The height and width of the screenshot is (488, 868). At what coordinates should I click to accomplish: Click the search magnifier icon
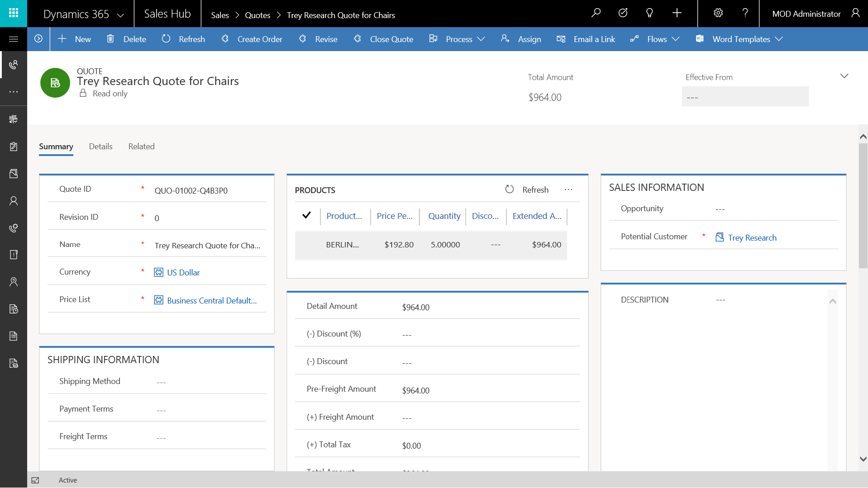click(x=596, y=13)
